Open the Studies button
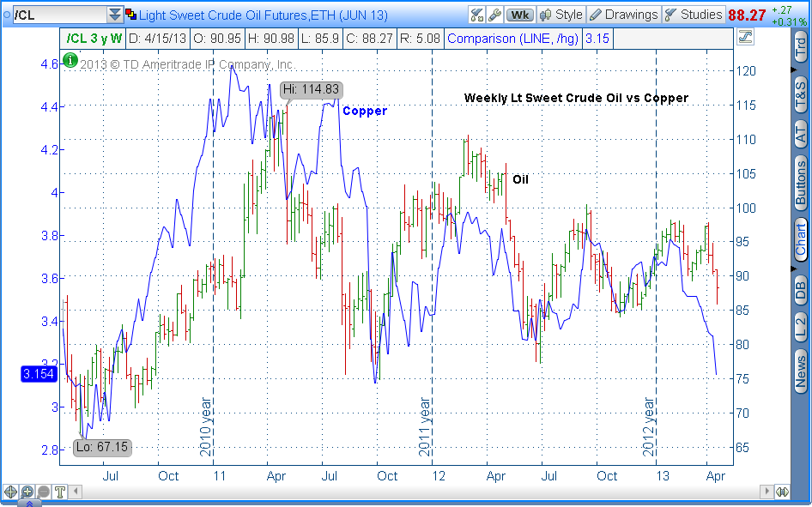812x507 pixels. tap(693, 15)
